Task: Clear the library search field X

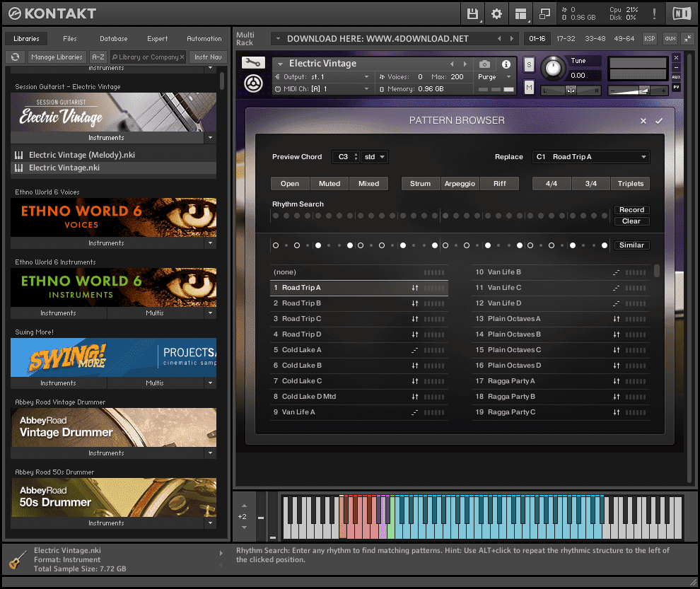Action: (182, 57)
